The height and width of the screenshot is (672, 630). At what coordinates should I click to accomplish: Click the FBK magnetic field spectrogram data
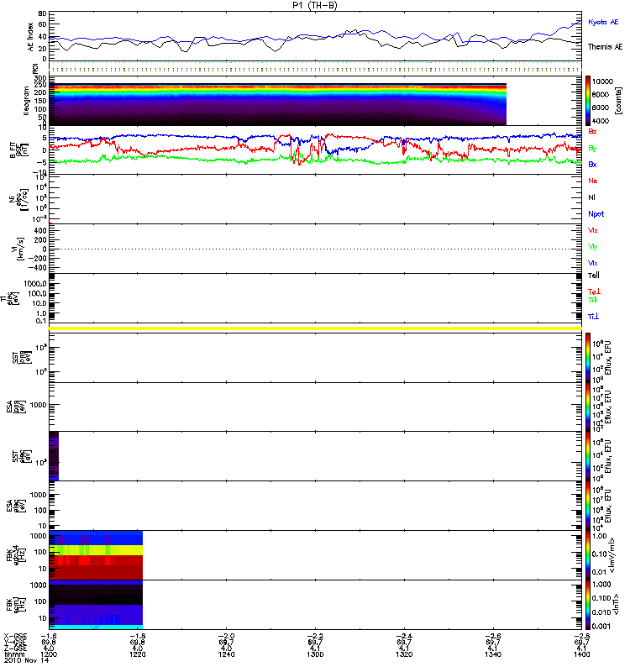(96, 605)
